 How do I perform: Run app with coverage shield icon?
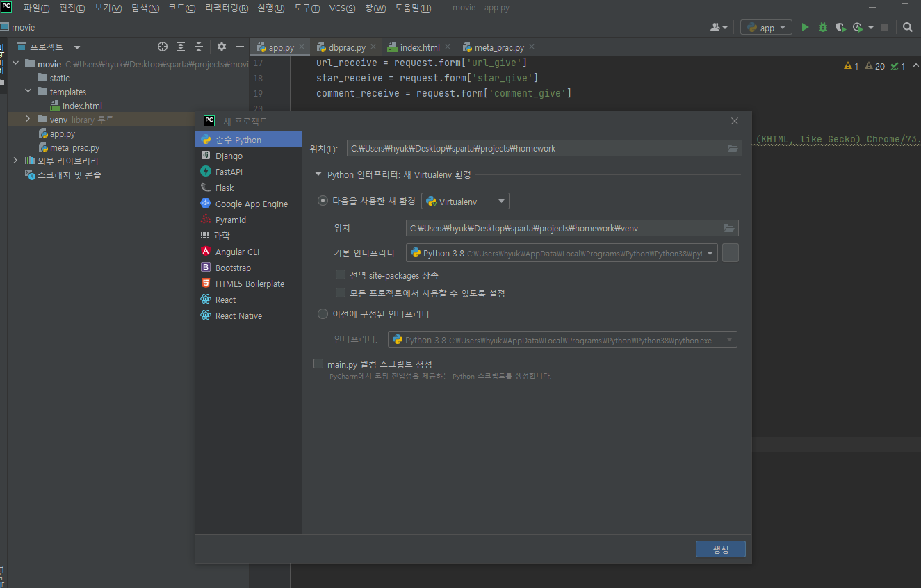coord(840,27)
